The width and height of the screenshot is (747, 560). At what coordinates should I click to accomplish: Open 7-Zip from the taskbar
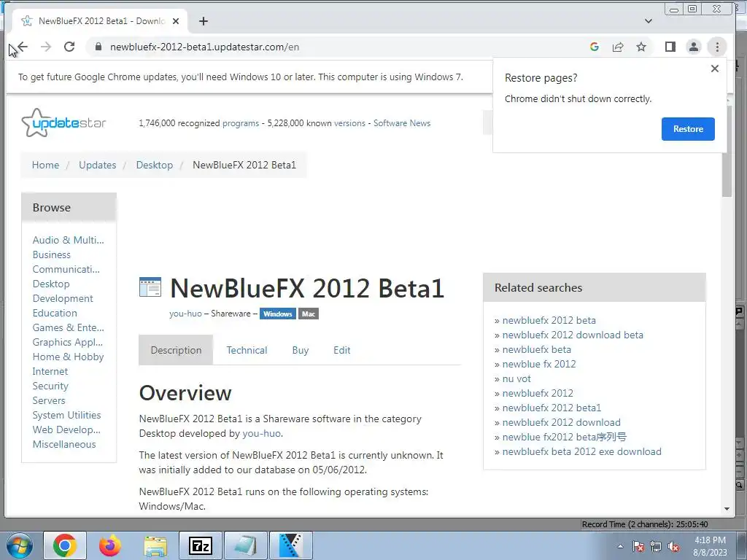[x=200, y=545]
